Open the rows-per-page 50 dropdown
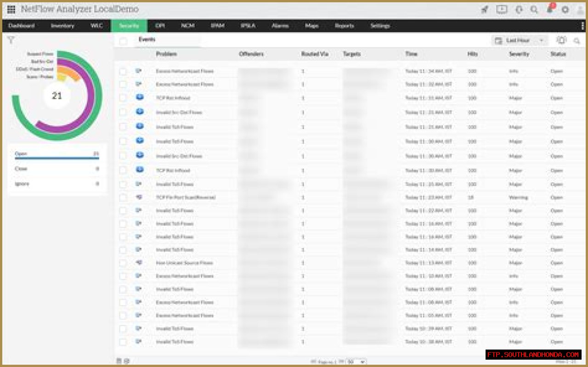This screenshot has height=367, width=588. click(356, 362)
